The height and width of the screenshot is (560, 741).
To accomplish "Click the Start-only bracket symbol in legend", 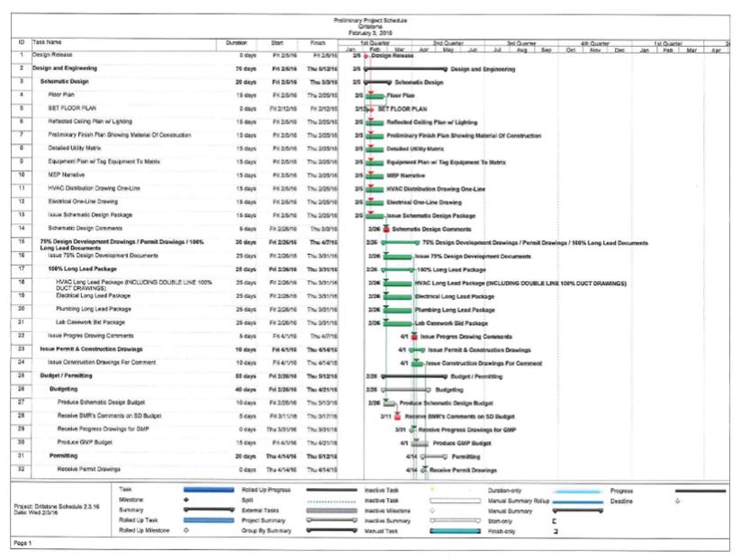I will pyautogui.click(x=554, y=520).
